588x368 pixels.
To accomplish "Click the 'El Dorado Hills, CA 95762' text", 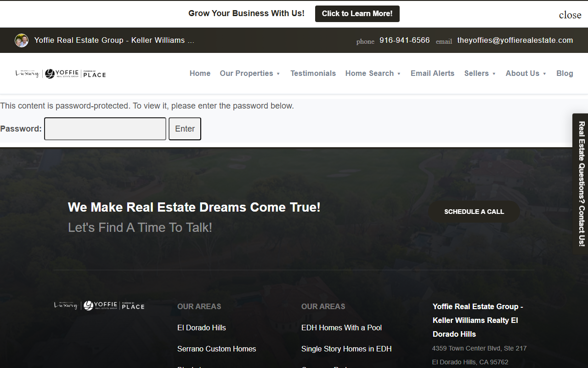I will (470, 362).
